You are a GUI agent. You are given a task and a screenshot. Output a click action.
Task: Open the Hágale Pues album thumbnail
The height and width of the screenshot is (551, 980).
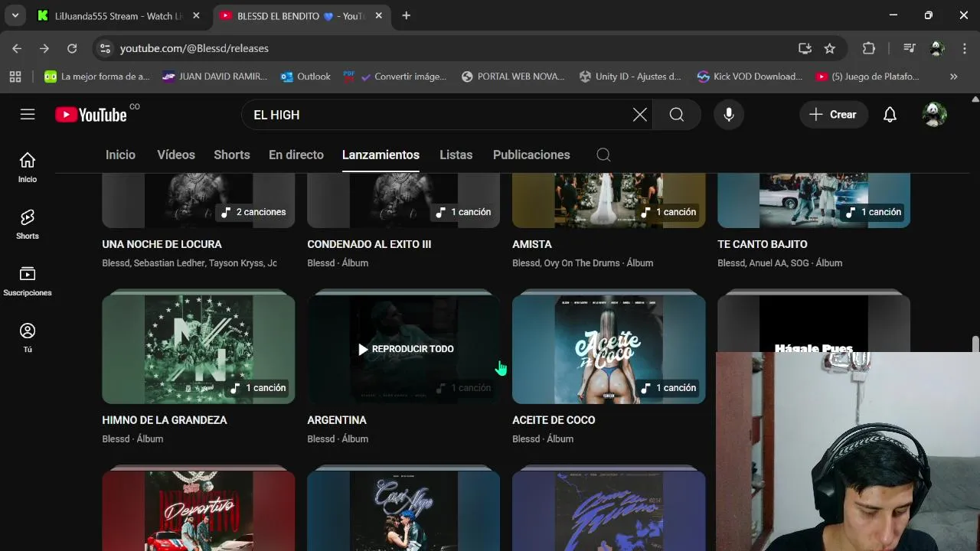pos(813,323)
